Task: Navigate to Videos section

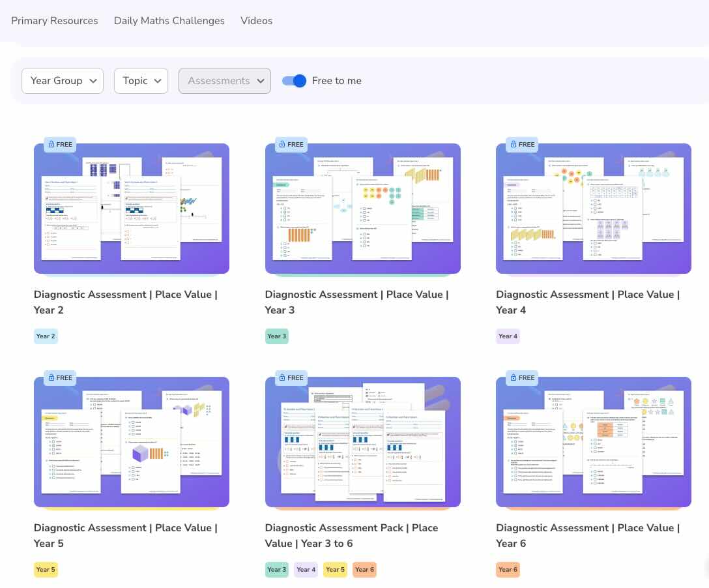Action: 256,21
